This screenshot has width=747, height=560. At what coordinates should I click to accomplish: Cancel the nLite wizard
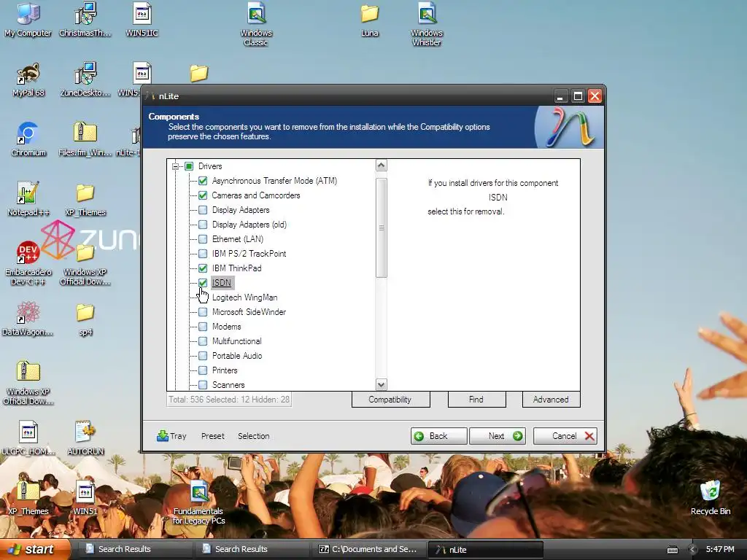point(565,436)
